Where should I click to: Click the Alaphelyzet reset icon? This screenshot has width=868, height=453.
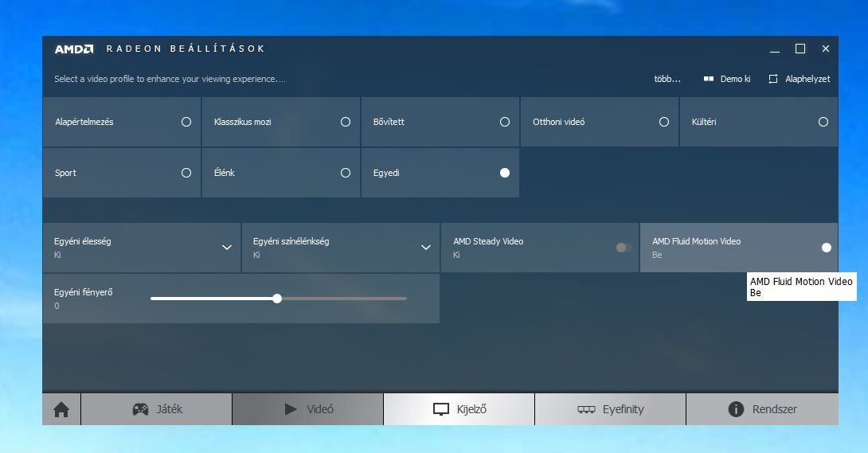(773, 79)
